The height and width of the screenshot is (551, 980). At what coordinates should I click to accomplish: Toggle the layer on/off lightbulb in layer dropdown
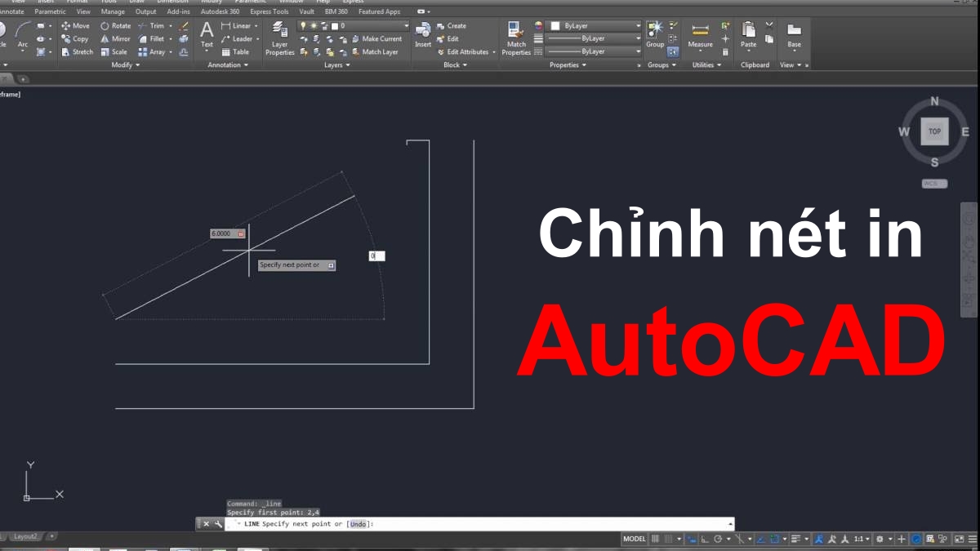[x=303, y=26]
